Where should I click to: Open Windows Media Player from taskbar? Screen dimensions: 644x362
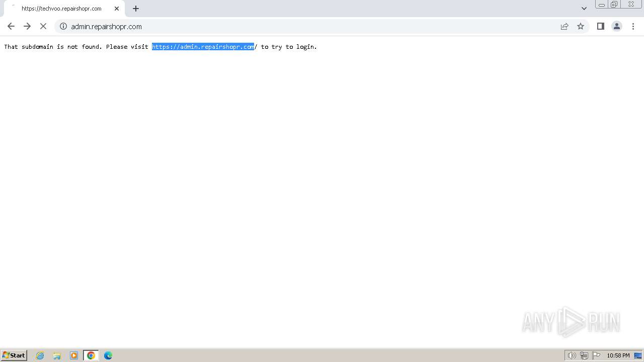74,355
